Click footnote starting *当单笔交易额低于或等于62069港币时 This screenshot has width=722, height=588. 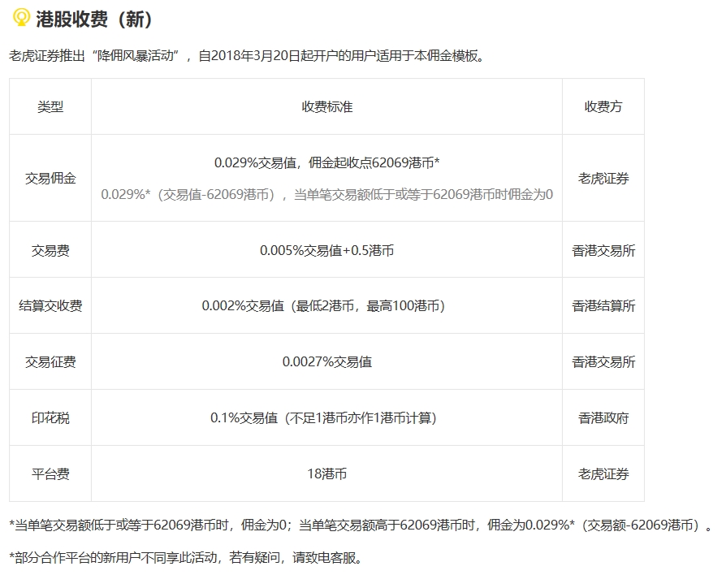(361, 525)
